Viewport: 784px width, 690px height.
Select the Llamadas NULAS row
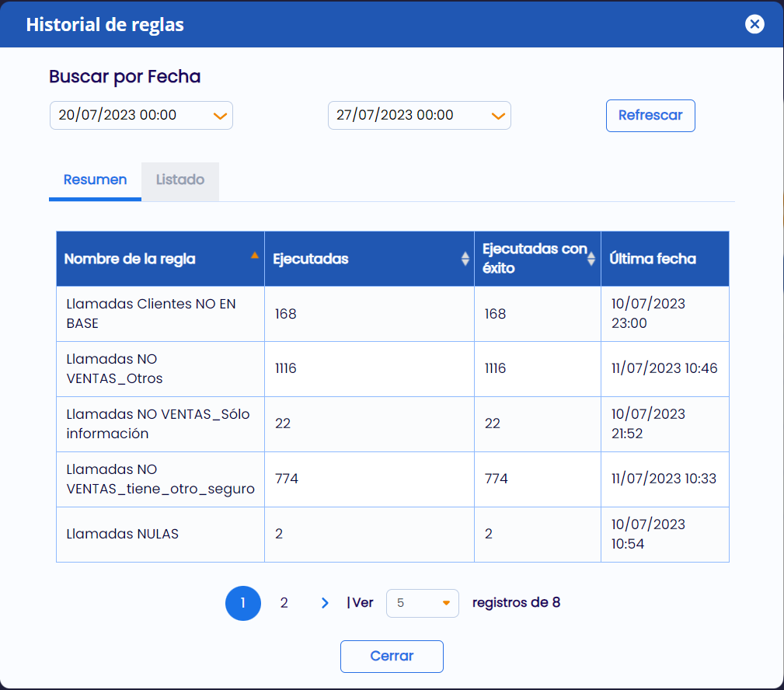(x=392, y=534)
